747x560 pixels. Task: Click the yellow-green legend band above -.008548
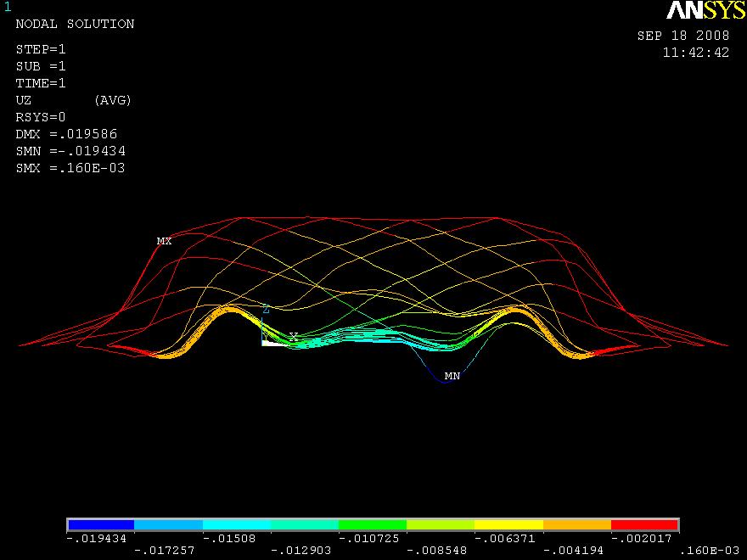click(441, 524)
